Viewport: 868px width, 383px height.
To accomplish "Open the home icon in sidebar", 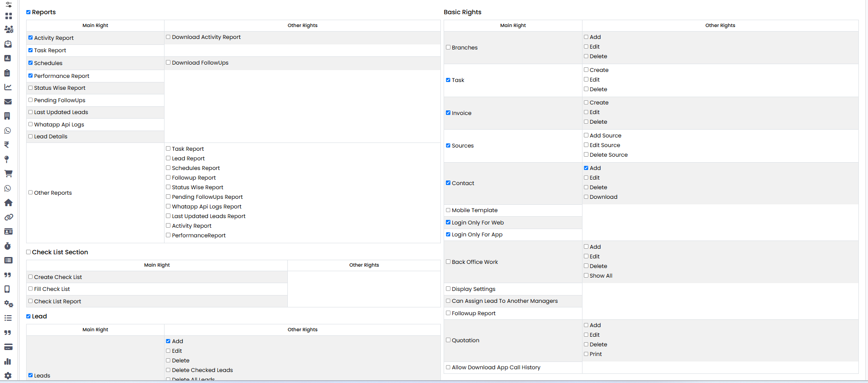I will point(8,202).
